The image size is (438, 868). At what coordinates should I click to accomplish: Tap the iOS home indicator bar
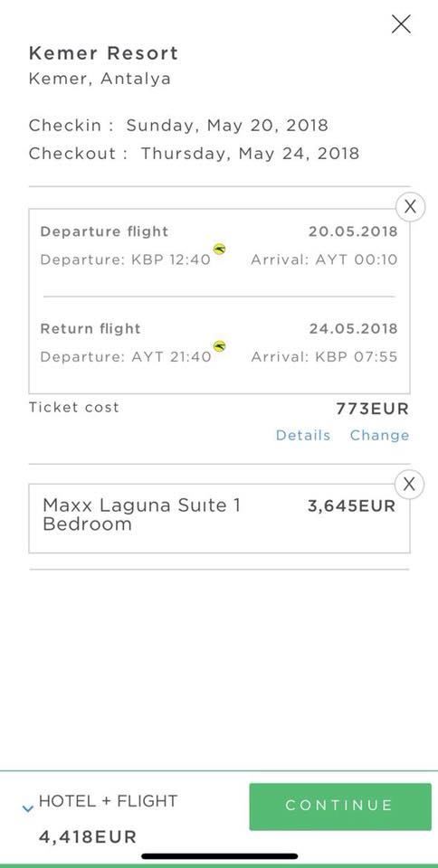(219, 856)
